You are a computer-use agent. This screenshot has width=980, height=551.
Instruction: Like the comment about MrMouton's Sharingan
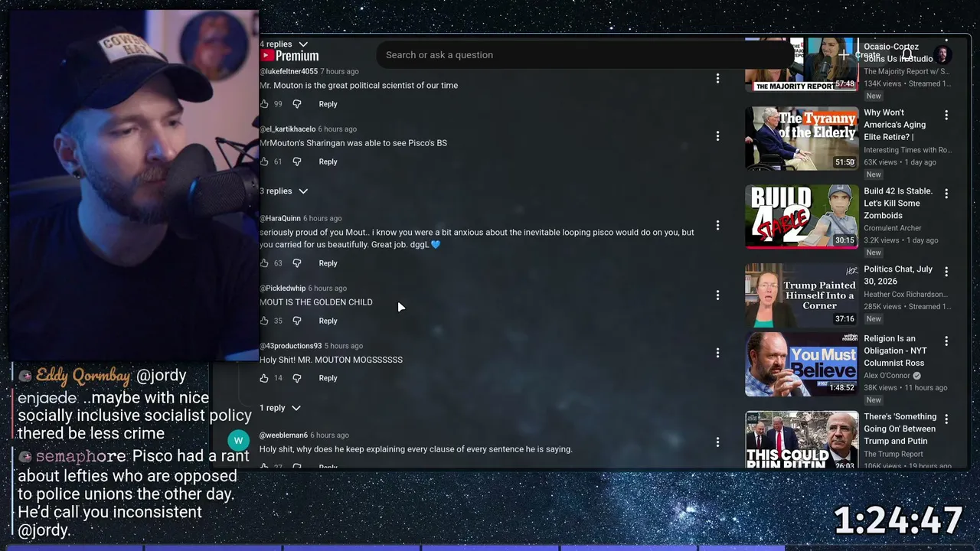click(264, 161)
